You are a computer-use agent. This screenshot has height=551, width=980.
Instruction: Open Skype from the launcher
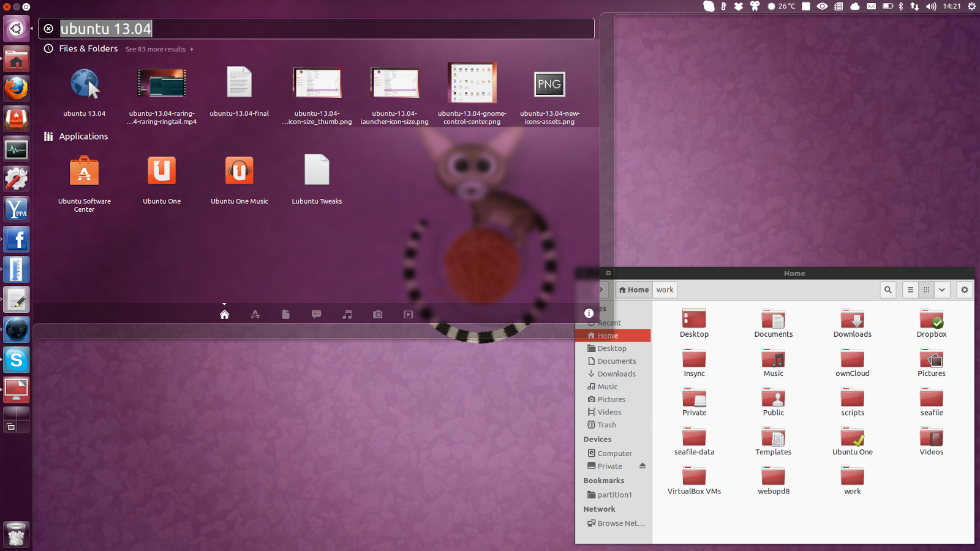click(17, 360)
